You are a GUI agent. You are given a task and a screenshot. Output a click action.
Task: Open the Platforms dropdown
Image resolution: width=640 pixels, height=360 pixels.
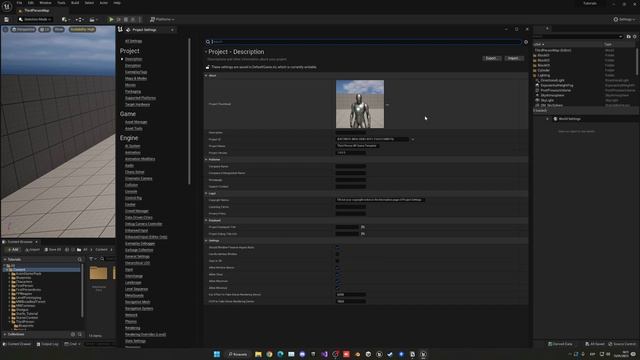click(x=162, y=19)
